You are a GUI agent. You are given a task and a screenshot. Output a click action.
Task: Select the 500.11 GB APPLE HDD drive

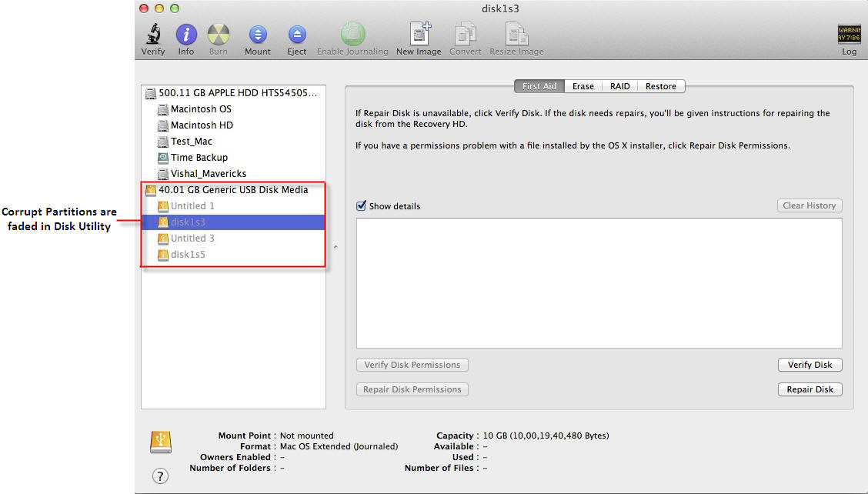click(233, 92)
